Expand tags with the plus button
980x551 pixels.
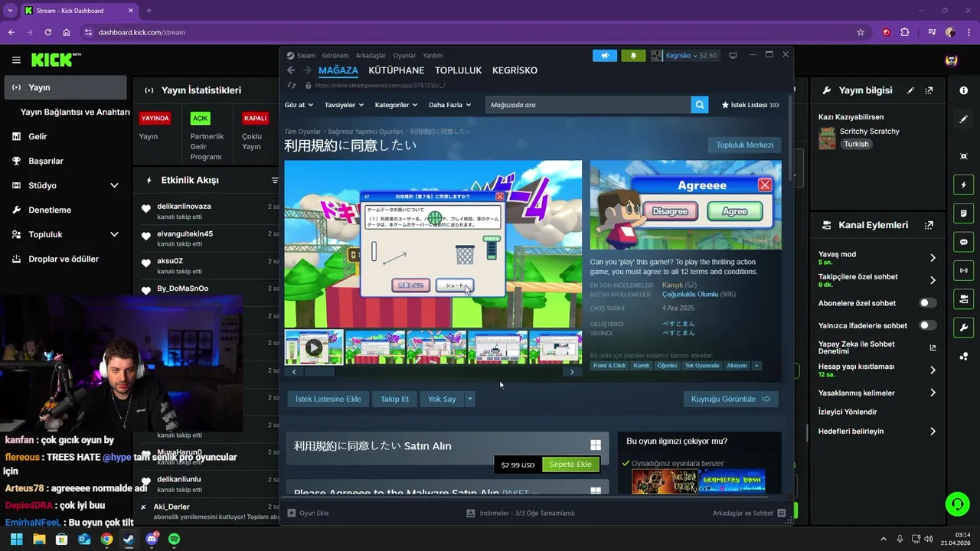(756, 366)
